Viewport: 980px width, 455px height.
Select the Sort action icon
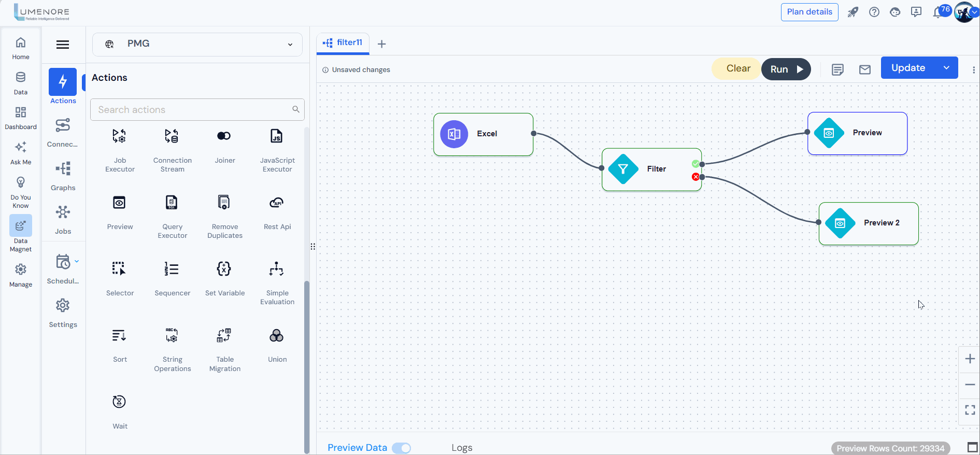pyautogui.click(x=119, y=336)
